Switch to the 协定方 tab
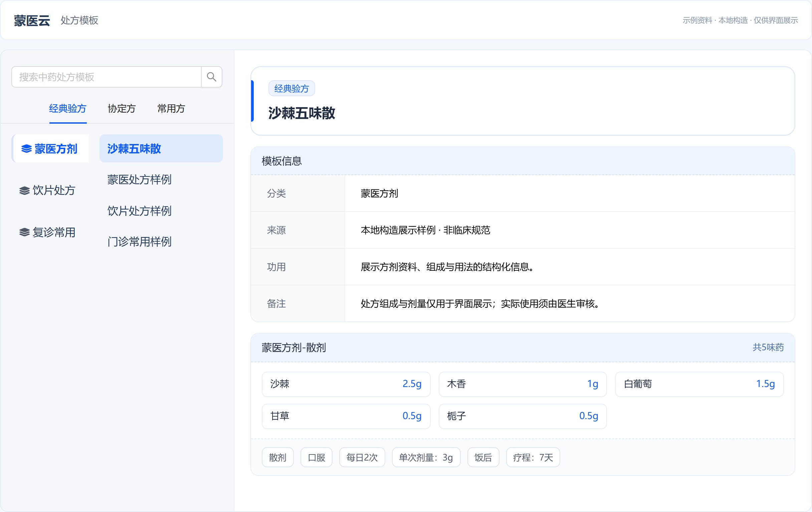Viewport: 812px width, 512px height. (122, 109)
